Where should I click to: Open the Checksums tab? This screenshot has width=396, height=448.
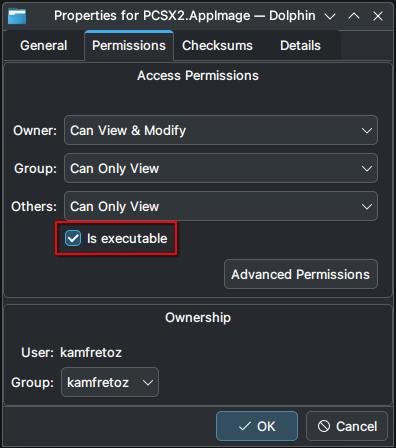click(217, 46)
